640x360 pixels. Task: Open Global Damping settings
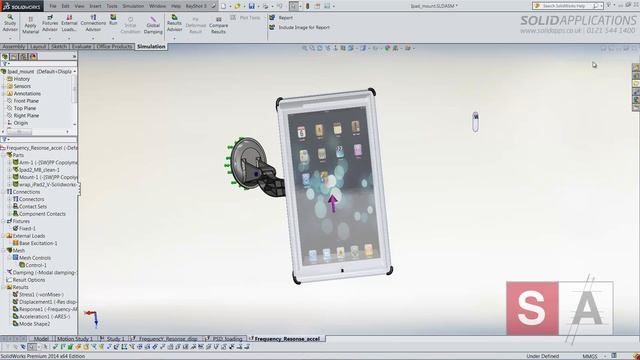click(x=153, y=25)
